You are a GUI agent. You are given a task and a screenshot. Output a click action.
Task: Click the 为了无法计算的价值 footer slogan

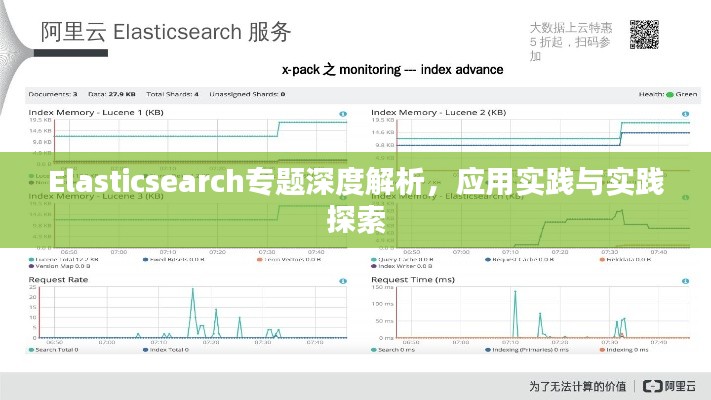pos(577,386)
